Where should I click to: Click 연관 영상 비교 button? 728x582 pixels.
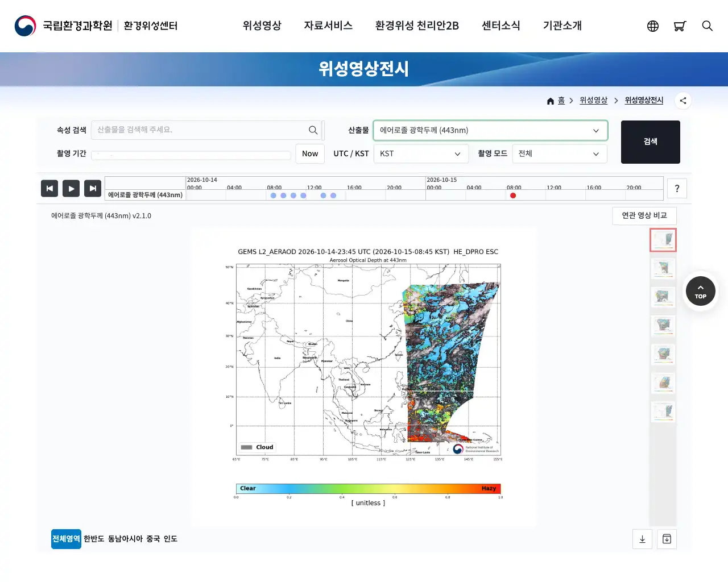[x=644, y=216]
